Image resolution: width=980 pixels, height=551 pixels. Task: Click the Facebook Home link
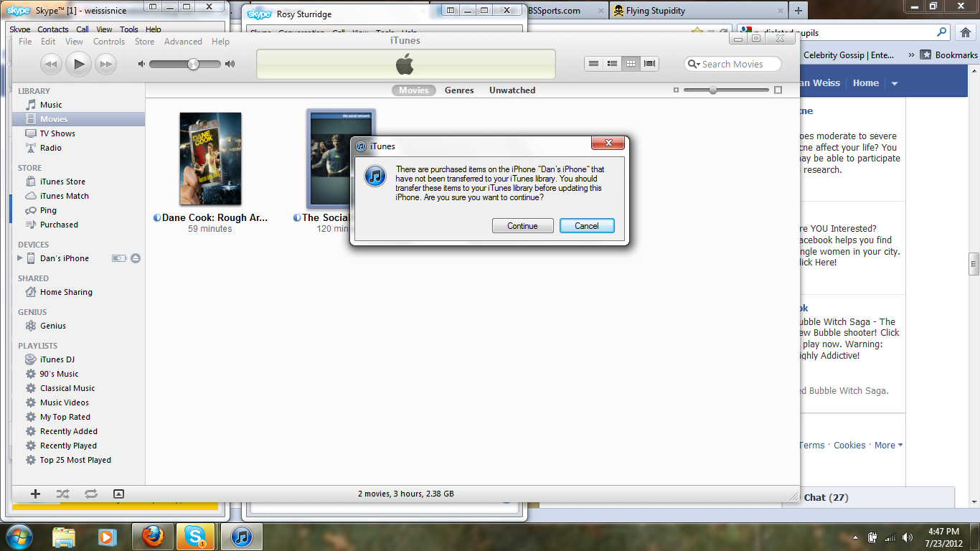click(866, 83)
